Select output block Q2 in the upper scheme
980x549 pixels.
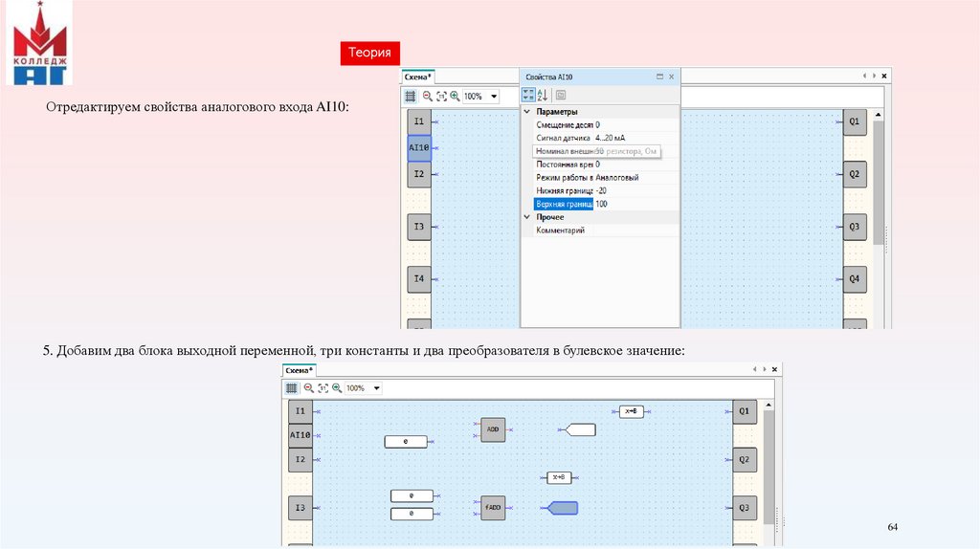[x=855, y=174]
